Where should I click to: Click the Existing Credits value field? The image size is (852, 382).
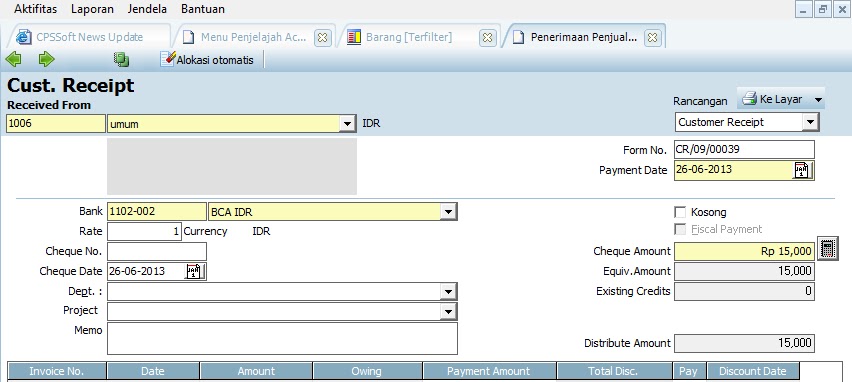point(744,291)
